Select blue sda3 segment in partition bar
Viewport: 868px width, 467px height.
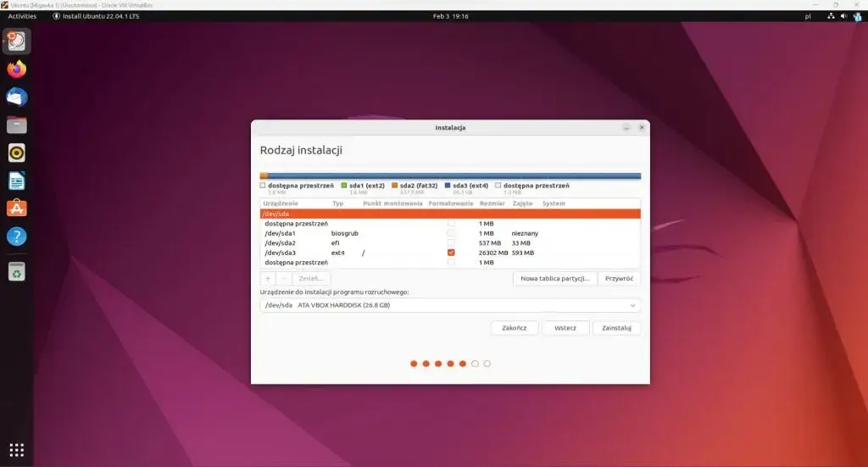pos(454,176)
